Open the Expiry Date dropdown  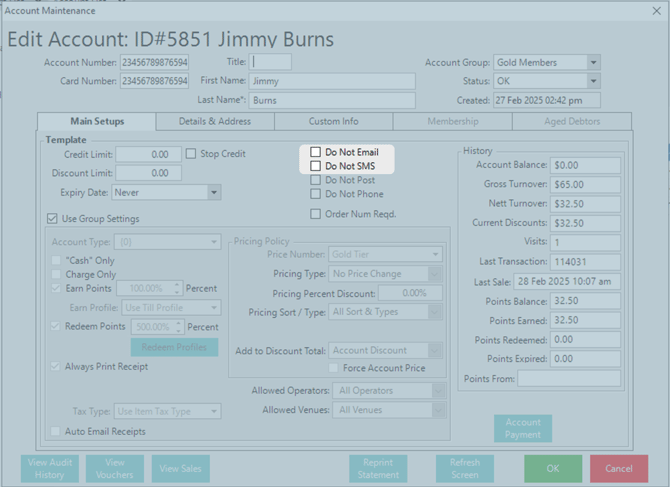pos(214,192)
